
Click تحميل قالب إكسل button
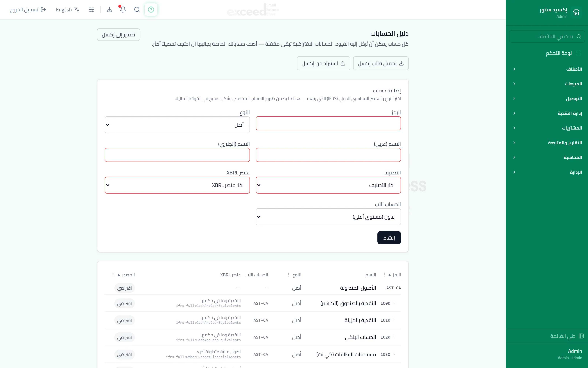pyautogui.click(x=381, y=63)
